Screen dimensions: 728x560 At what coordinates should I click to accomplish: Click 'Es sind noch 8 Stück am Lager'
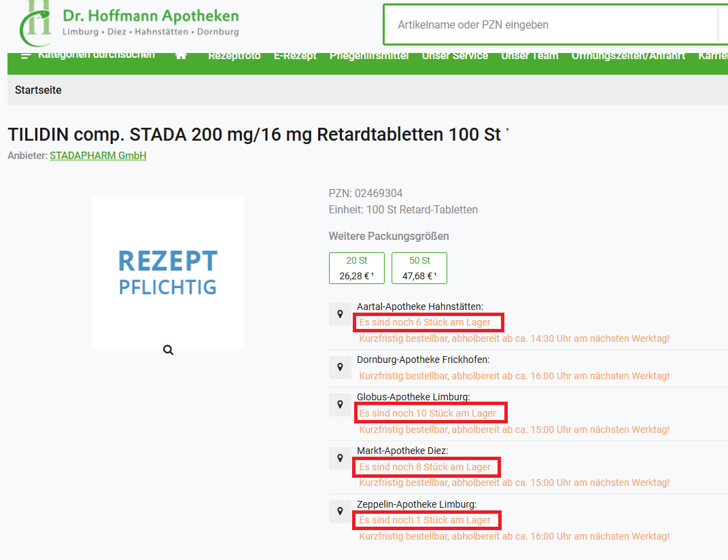(425, 467)
